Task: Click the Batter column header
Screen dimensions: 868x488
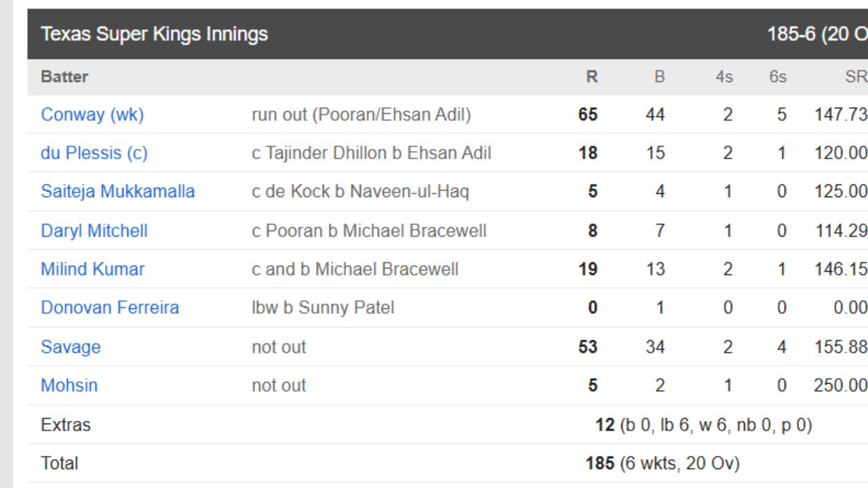Action: pos(64,77)
